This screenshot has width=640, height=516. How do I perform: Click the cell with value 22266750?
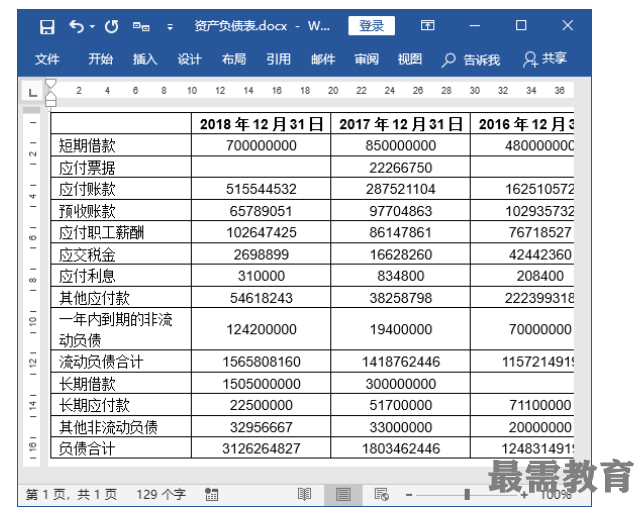click(x=401, y=167)
